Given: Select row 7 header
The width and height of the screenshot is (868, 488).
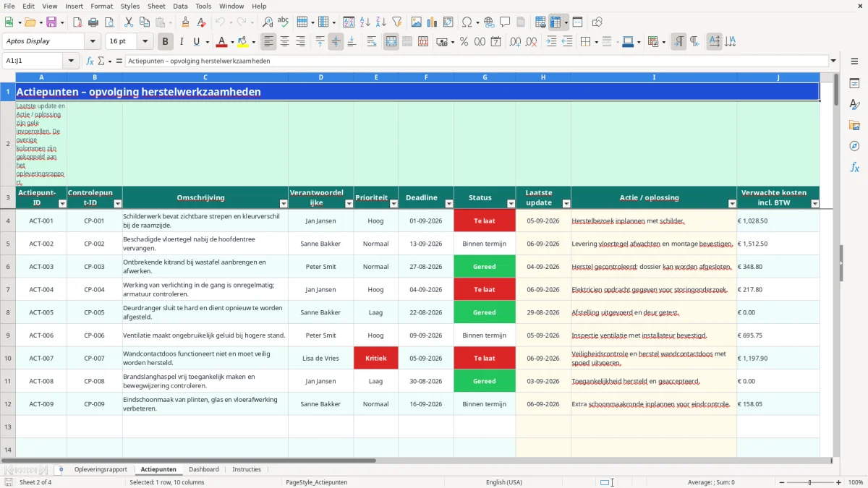Looking at the screenshot, I should [x=8, y=290].
